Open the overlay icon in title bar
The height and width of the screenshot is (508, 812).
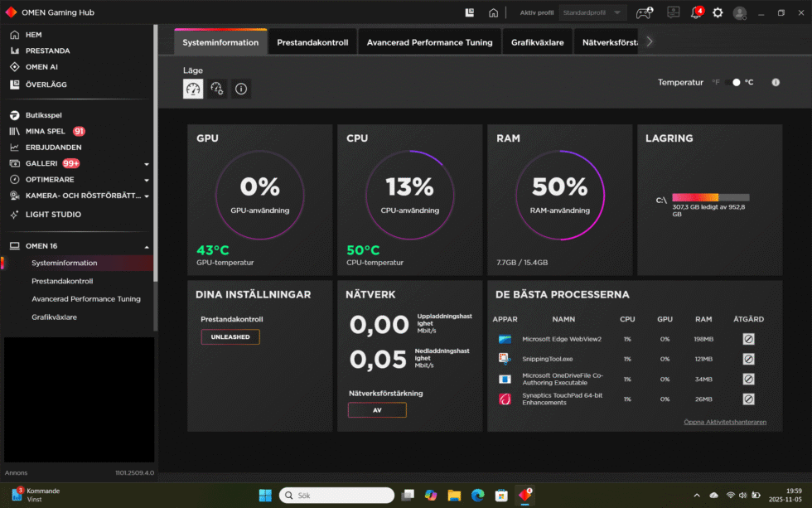point(470,12)
